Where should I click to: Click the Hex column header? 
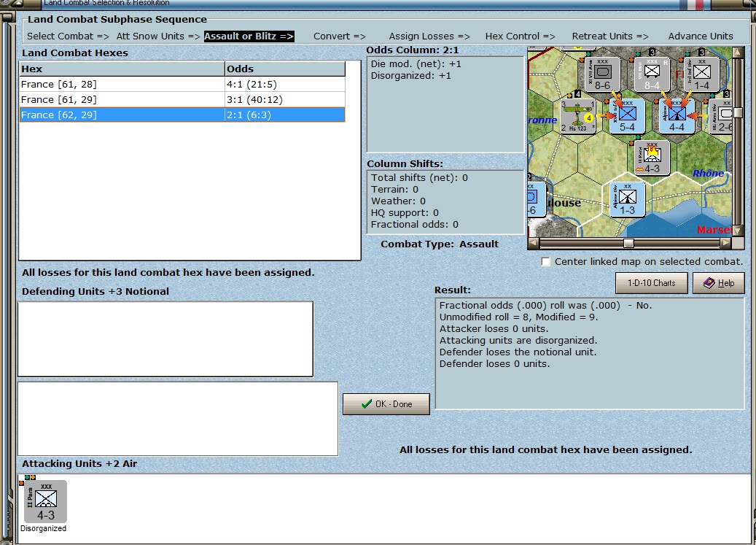pyautogui.click(x=122, y=69)
